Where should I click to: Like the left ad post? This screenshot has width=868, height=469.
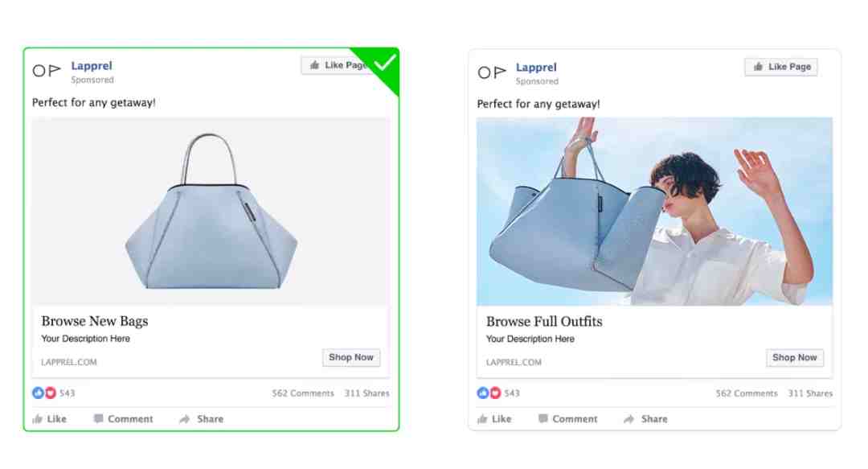coord(49,419)
